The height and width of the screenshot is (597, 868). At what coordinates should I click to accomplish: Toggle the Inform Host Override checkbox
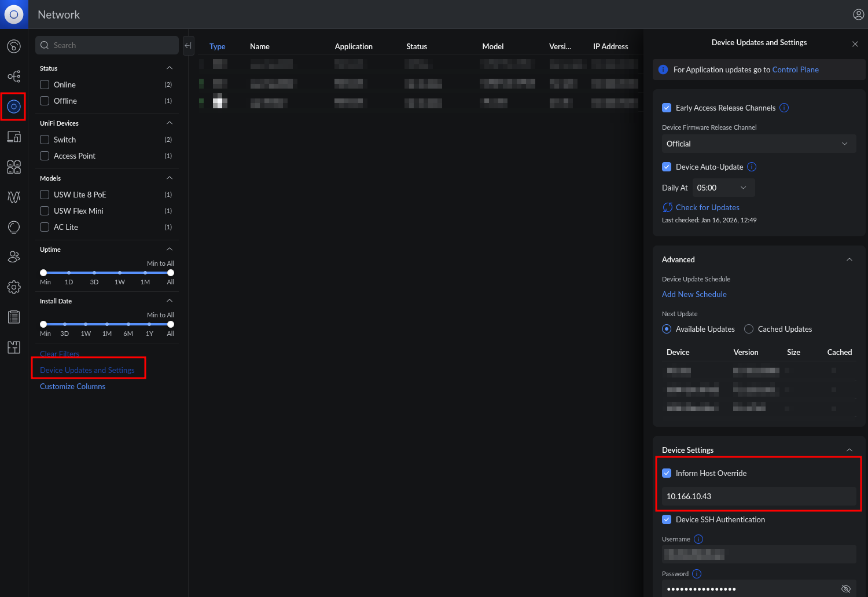[667, 473]
